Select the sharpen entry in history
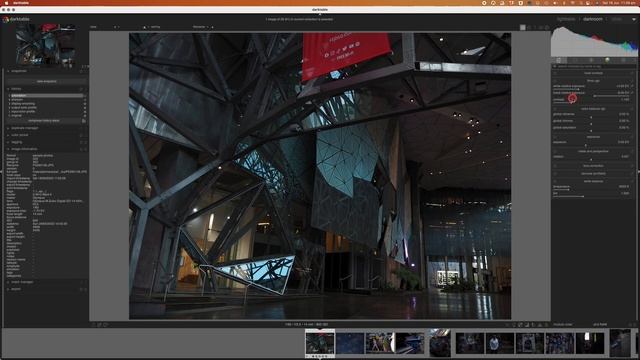This screenshot has width=640, height=360. pos(46,100)
